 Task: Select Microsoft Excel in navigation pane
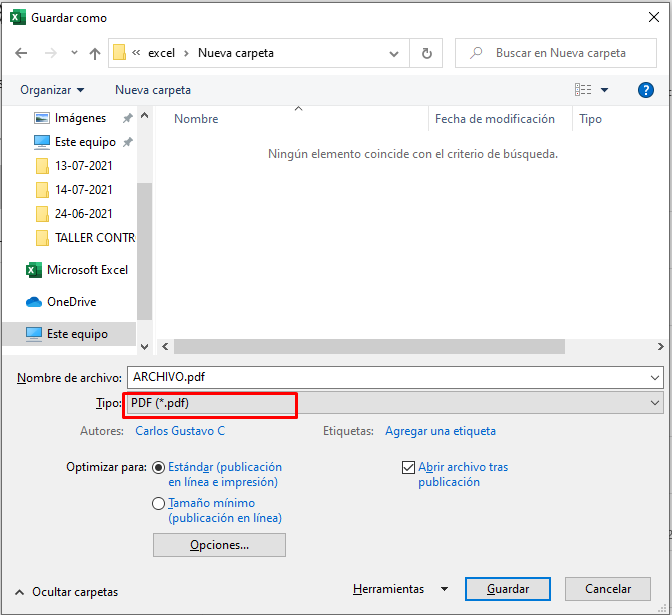[86, 270]
